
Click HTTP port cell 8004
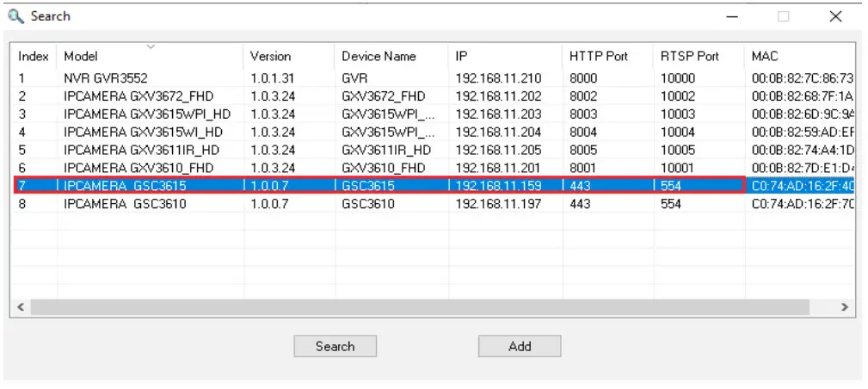[x=583, y=132]
